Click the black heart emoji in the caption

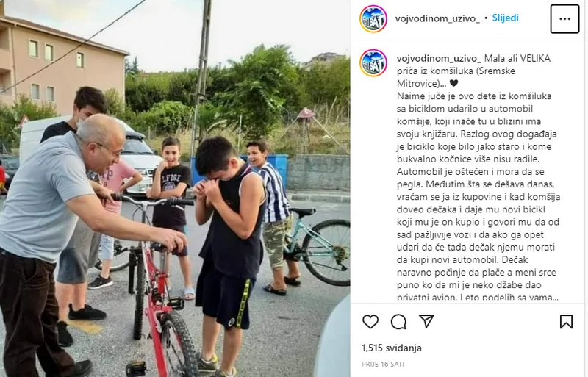click(453, 84)
